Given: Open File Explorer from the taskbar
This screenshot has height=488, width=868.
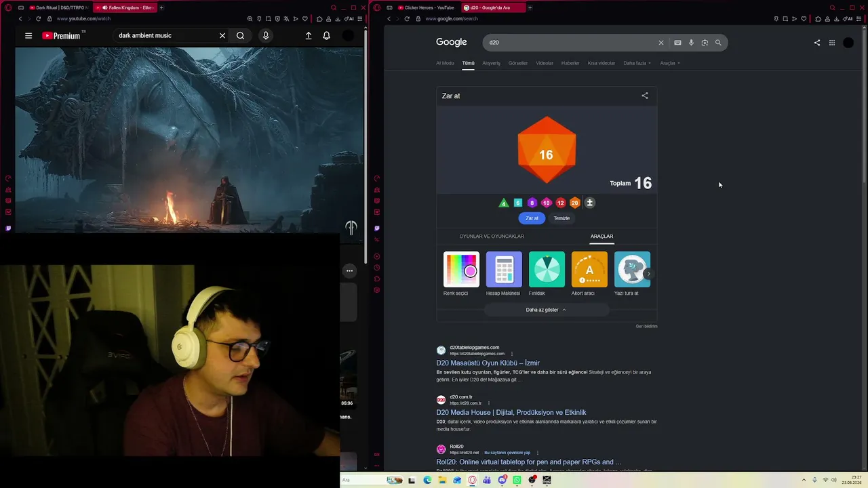Looking at the screenshot, I should point(442,480).
